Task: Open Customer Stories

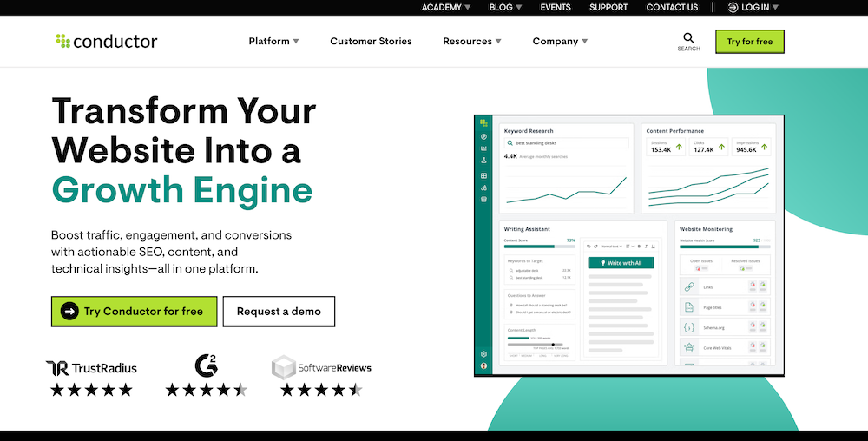Action: pos(371,41)
